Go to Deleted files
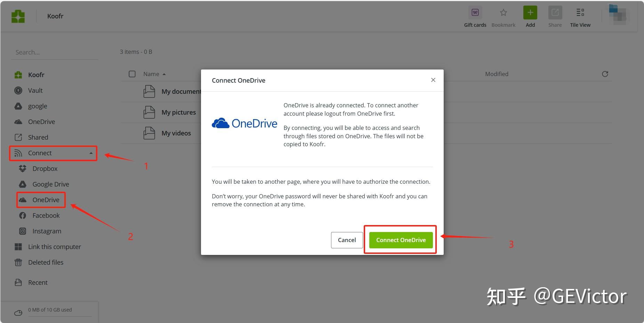644x323 pixels. pyautogui.click(x=46, y=262)
